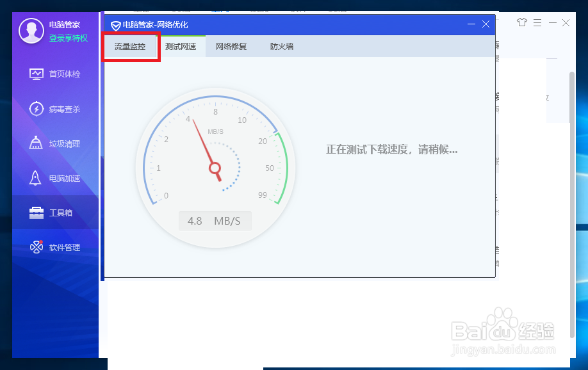
Task: Click the 电脑加速 rocket icon
Action: click(36, 178)
